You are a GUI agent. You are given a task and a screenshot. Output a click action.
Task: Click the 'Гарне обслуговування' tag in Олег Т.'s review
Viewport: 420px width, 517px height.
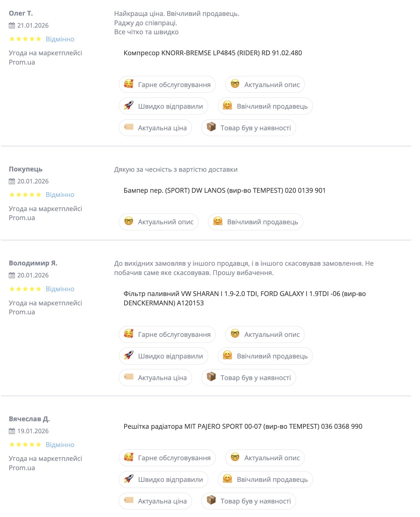[x=167, y=85]
